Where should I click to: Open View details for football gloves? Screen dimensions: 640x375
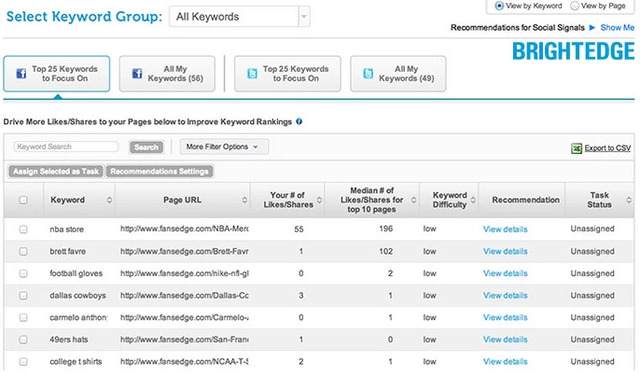pyautogui.click(x=505, y=273)
